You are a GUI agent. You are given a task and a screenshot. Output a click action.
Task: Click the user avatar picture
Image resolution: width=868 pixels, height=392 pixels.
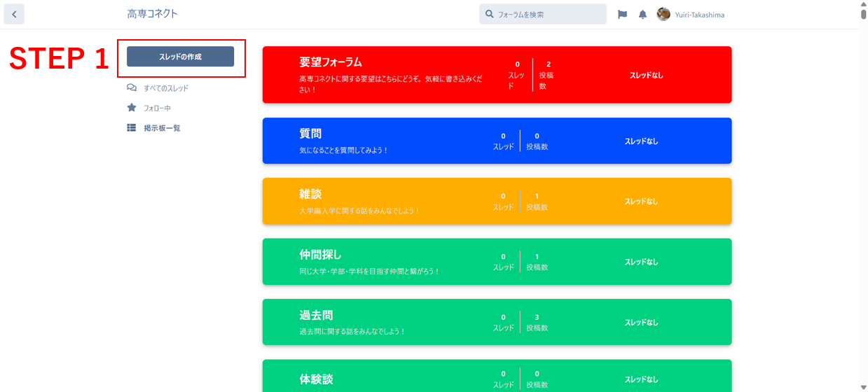pos(663,14)
